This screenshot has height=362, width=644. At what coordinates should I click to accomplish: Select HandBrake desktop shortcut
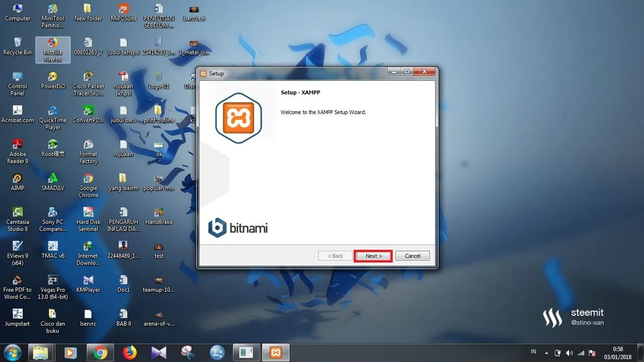pos(158,216)
